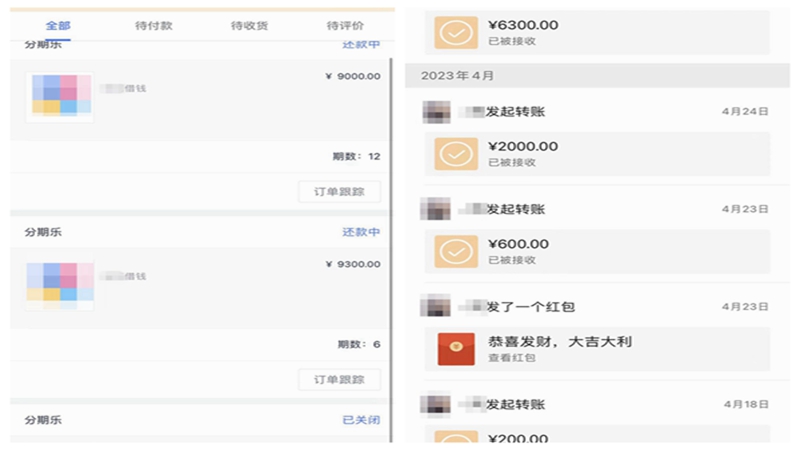Select the 待评价 tab
This screenshot has height=450, width=800.
pyautogui.click(x=345, y=25)
